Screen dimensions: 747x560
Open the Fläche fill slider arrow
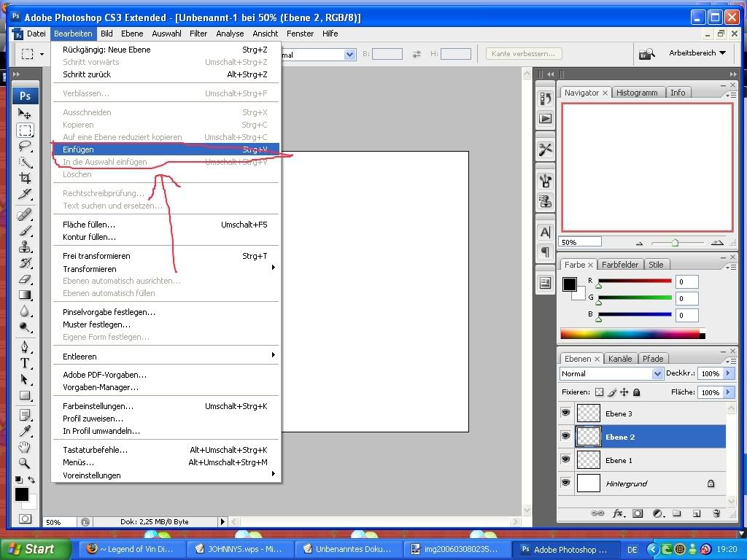[x=728, y=392]
